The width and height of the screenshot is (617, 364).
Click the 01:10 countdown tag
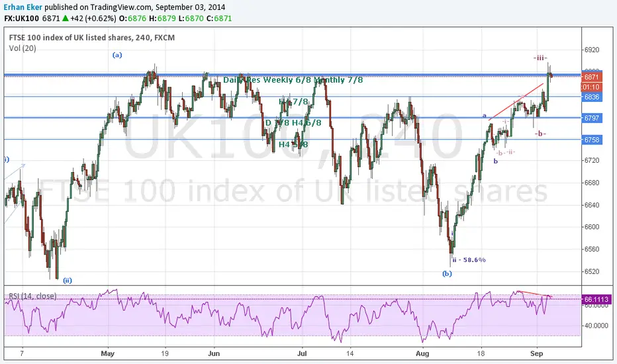[x=591, y=87]
